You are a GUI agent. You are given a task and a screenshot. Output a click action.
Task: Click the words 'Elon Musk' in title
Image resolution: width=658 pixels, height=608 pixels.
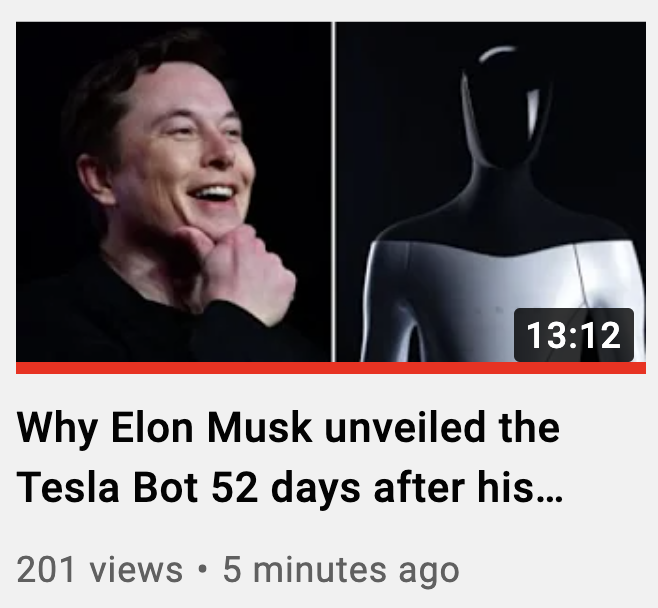212,428
